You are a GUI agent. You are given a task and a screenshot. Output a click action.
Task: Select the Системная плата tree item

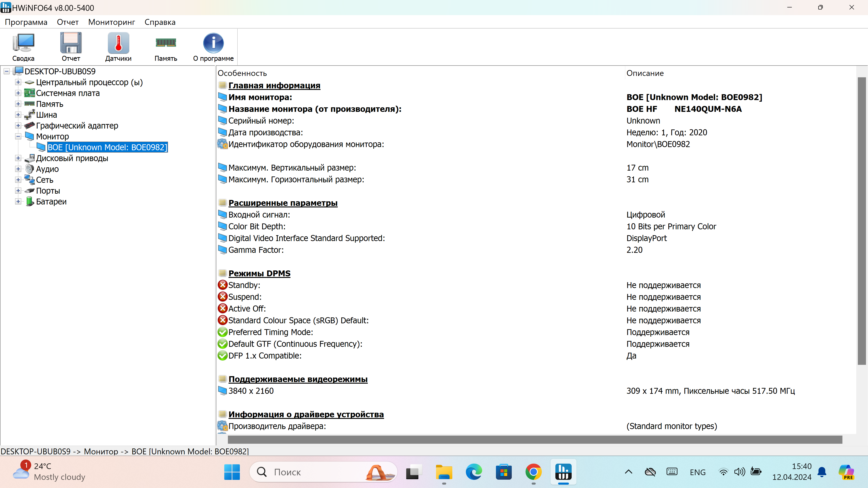click(68, 93)
